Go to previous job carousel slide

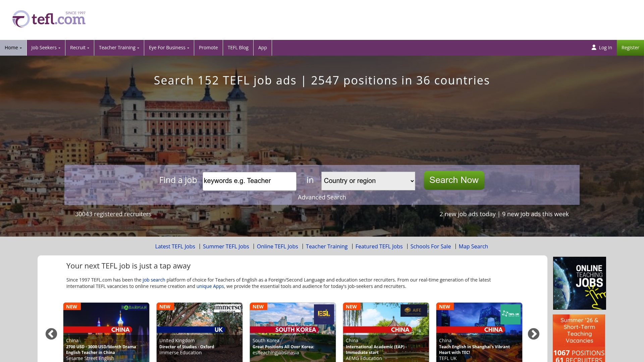(51, 334)
